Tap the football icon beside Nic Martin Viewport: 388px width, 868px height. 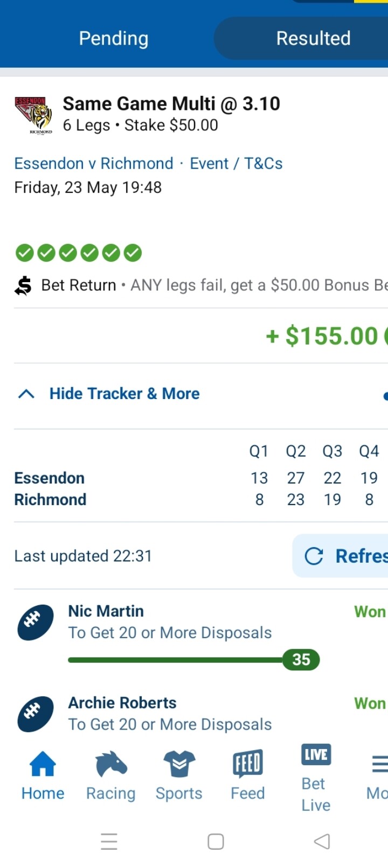(36, 622)
